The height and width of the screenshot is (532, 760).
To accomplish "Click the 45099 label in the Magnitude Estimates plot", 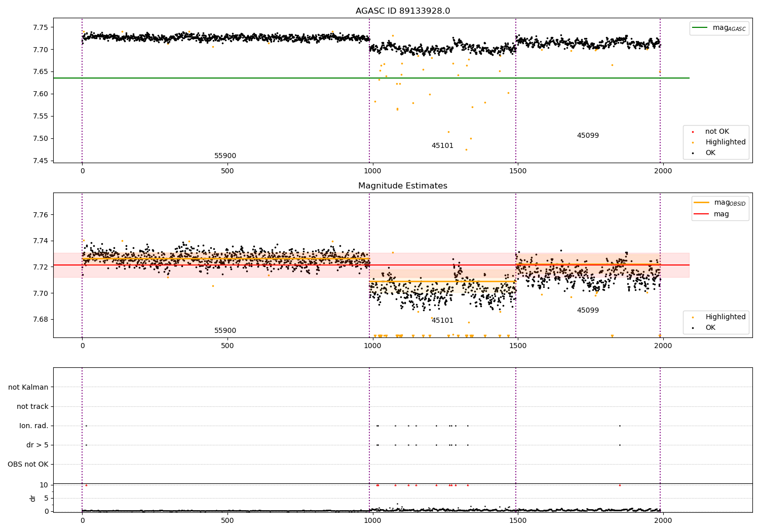I will coord(588,311).
